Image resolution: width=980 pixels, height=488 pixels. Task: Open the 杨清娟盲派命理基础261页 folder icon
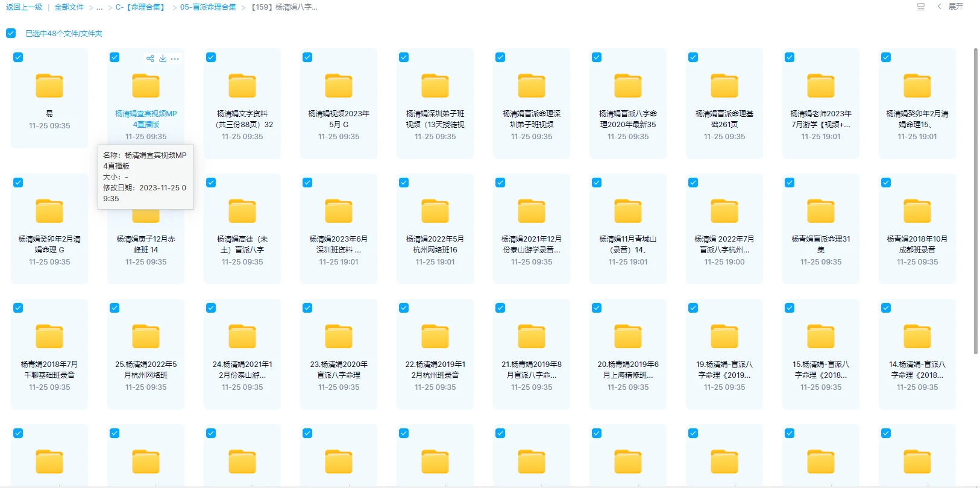tap(724, 86)
